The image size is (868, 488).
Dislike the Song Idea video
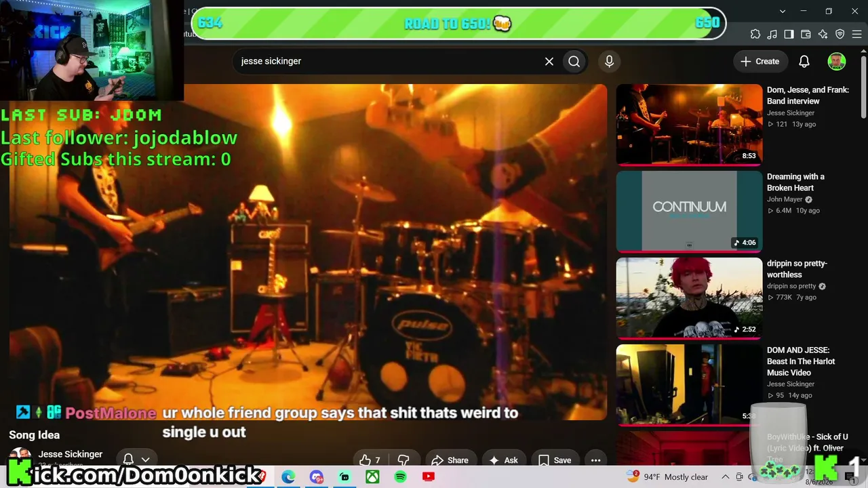(403, 460)
